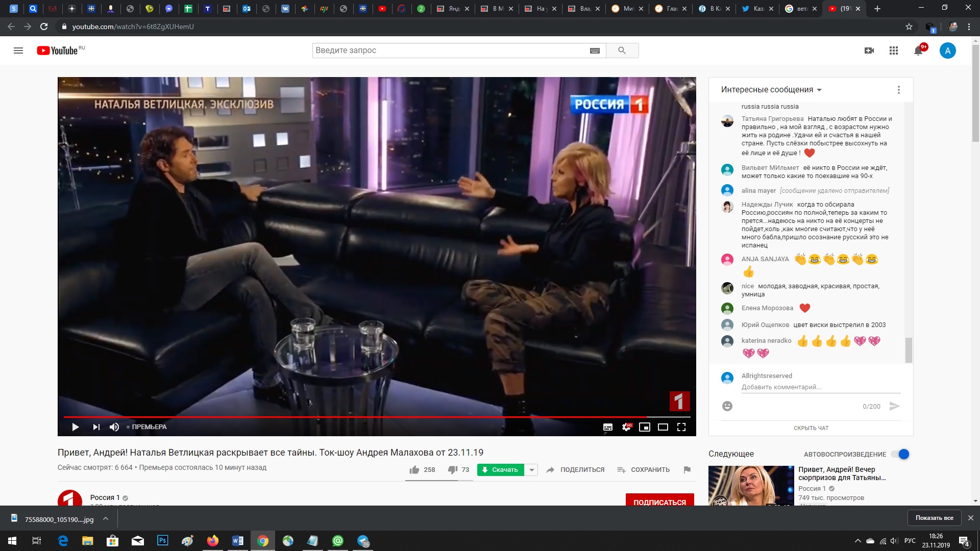Click the address bar URL

point(133,27)
